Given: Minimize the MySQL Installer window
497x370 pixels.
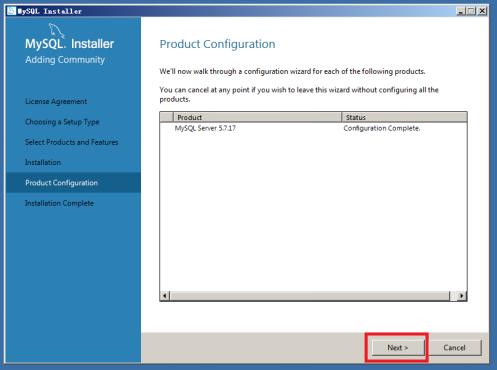Looking at the screenshot, I should click(461, 11).
